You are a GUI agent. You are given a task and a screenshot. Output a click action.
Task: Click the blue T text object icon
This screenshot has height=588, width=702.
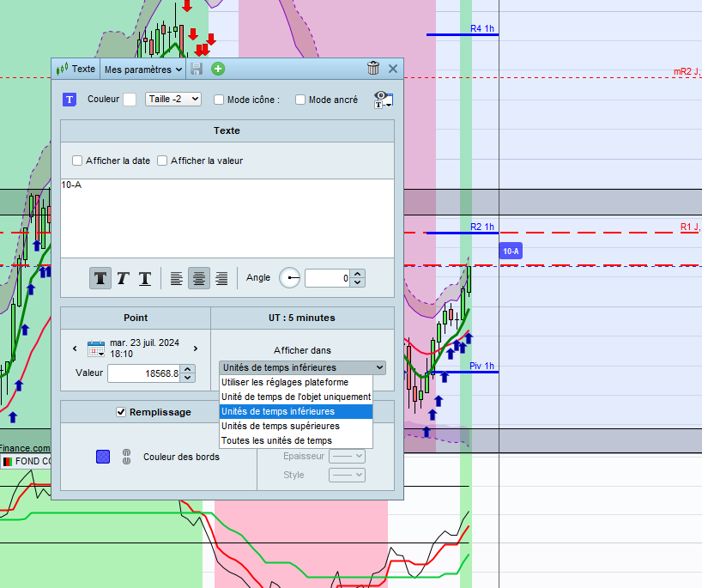tap(70, 100)
